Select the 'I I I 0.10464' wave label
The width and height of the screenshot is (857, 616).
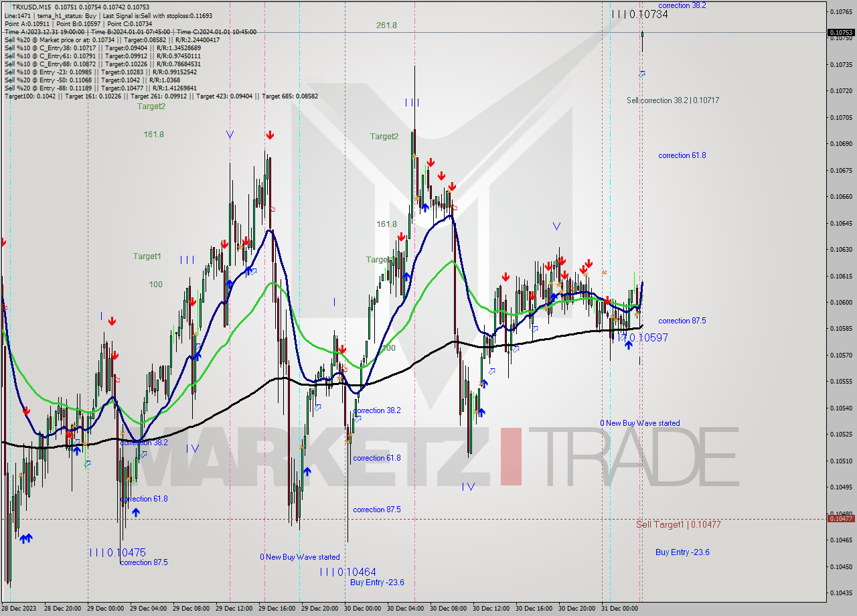[x=347, y=572]
